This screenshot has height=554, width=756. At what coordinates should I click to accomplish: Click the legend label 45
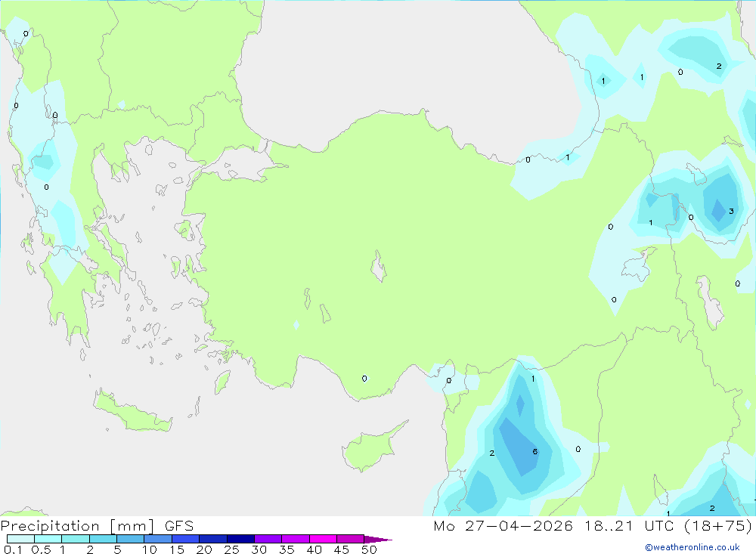pyautogui.click(x=342, y=549)
